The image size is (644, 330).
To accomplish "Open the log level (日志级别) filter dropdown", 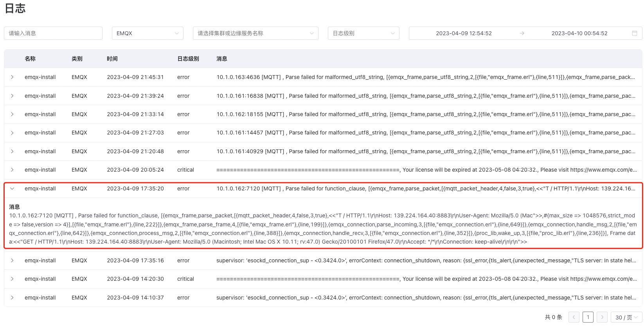I will [x=363, y=33].
